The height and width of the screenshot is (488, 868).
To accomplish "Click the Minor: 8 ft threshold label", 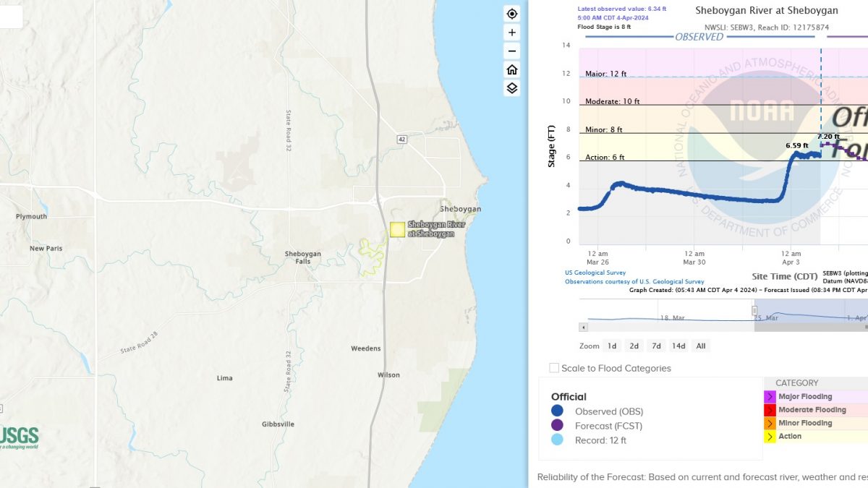I will coord(604,130).
